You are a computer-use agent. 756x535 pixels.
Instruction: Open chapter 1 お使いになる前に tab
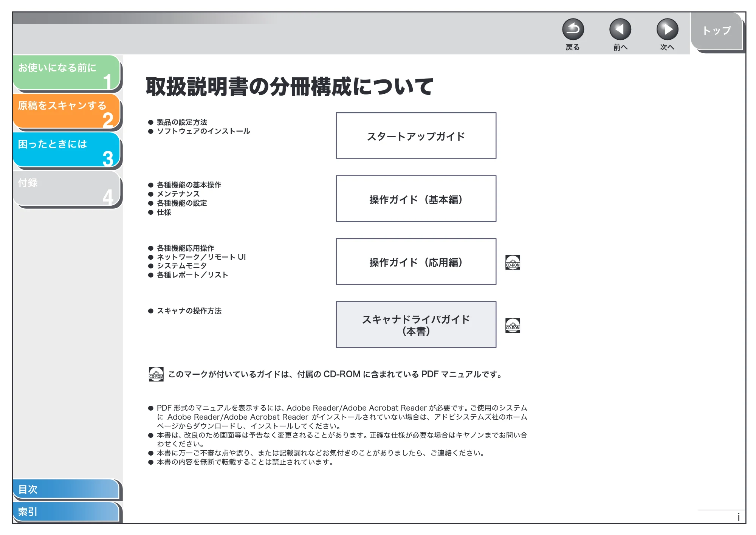[x=67, y=73]
